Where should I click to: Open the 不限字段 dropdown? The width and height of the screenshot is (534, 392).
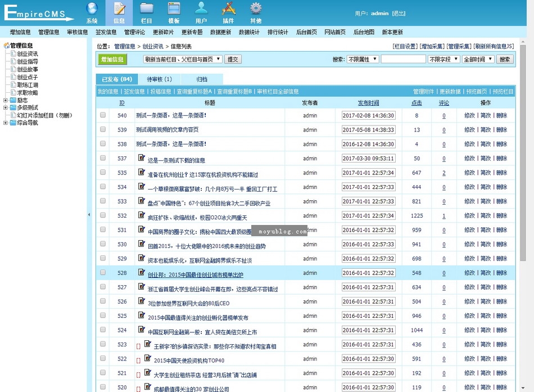[444, 59]
